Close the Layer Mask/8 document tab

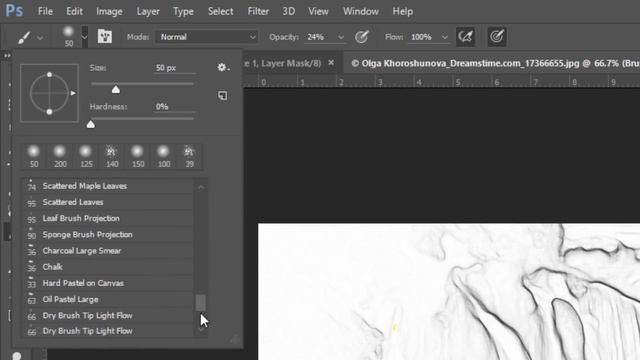pyautogui.click(x=331, y=63)
